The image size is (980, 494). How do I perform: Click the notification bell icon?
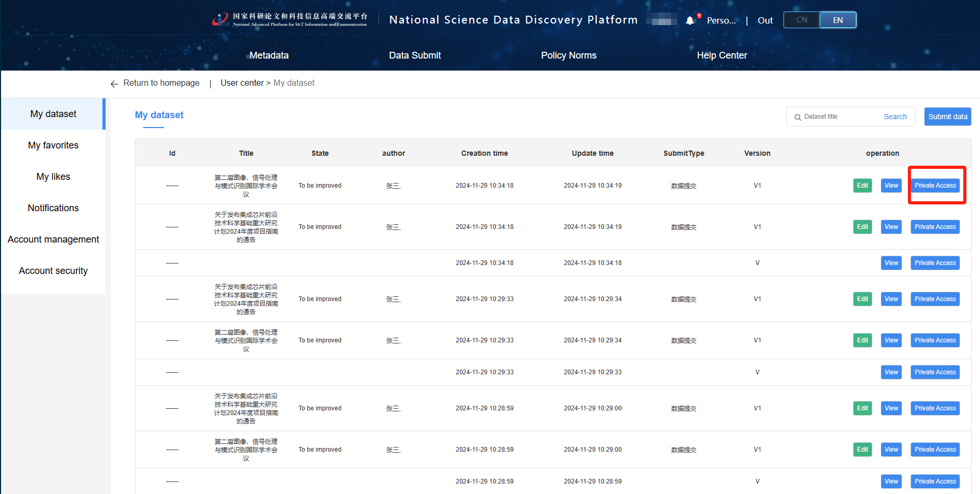coord(690,20)
